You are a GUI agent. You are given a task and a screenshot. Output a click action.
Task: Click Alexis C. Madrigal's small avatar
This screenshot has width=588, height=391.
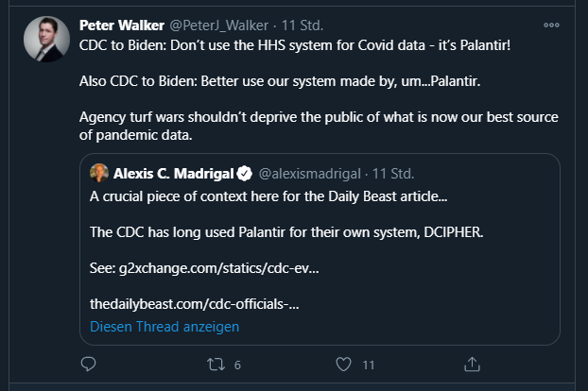coord(99,174)
